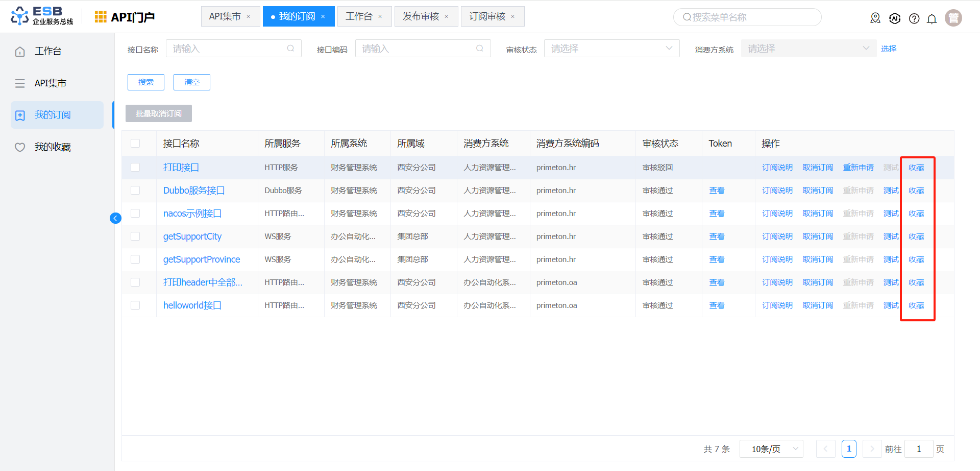
Task: Click the notification bell icon
Action: coord(932,19)
